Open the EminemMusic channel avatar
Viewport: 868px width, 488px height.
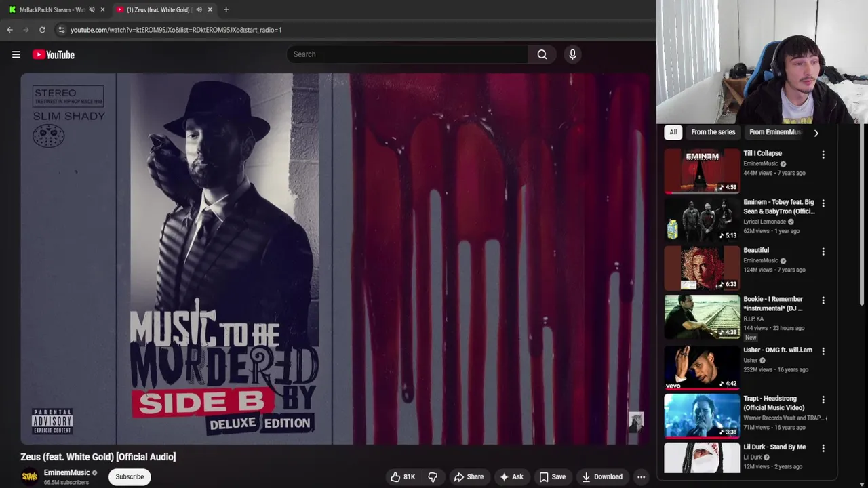pyautogui.click(x=30, y=476)
